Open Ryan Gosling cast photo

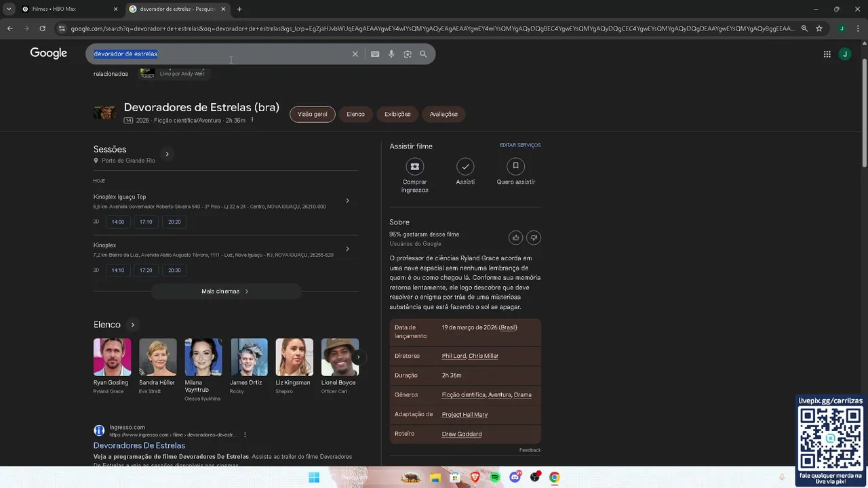[113, 357]
